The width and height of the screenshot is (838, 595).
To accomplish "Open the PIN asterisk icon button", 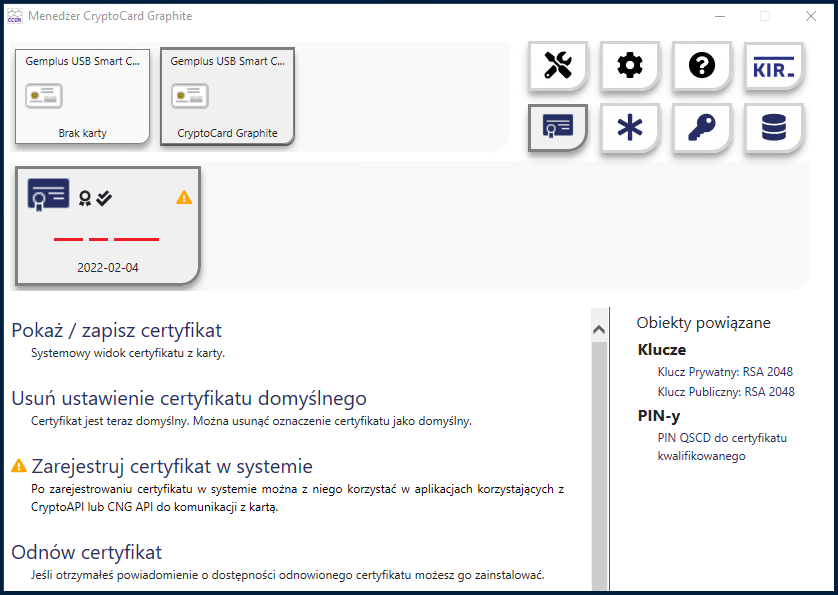I will [x=630, y=128].
